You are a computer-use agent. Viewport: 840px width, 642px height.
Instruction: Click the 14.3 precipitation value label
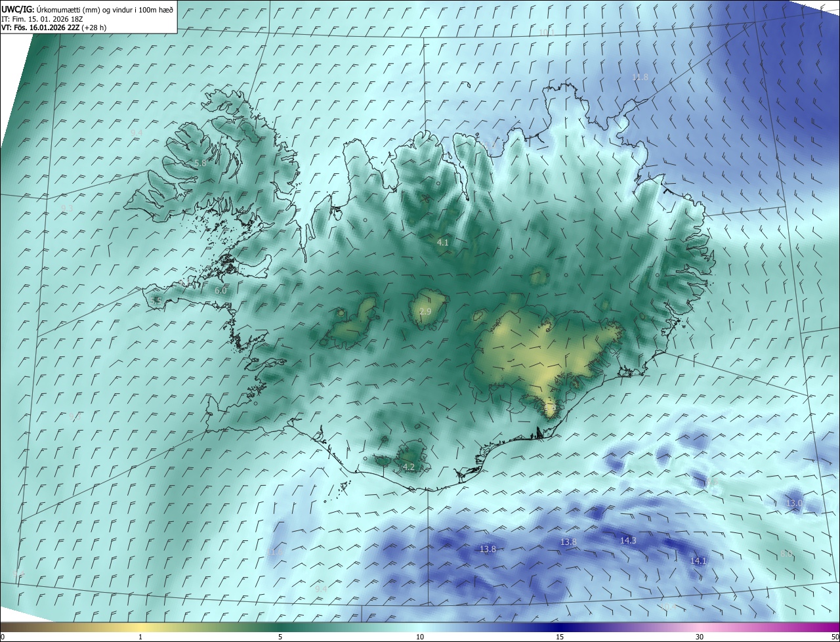[628, 541]
